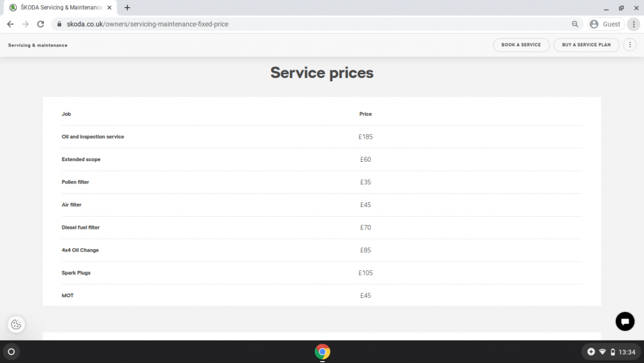
Task: Go back using the browser back arrow
Action: 10,25
